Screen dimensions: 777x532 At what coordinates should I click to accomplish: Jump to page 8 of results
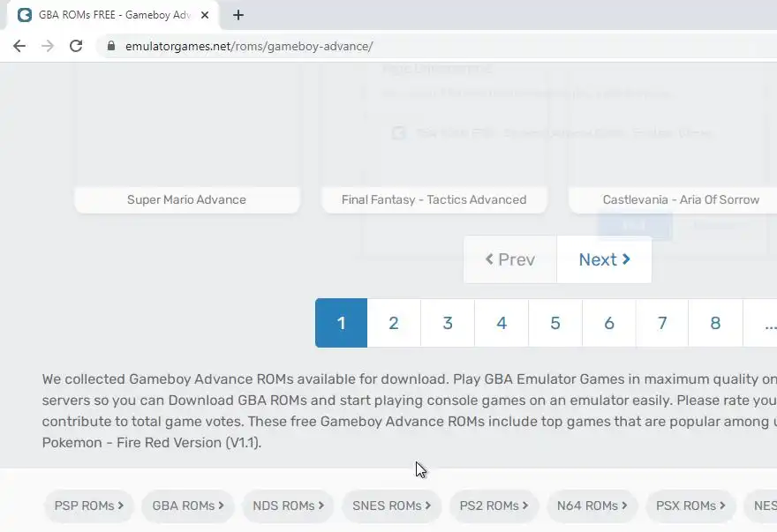pyautogui.click(x=715, y=323)
